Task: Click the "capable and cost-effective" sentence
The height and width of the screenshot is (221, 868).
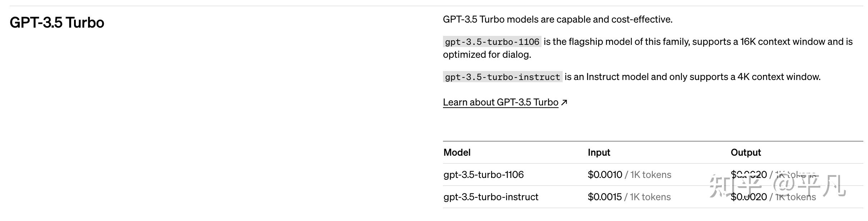Action: [x=558, y=19]
